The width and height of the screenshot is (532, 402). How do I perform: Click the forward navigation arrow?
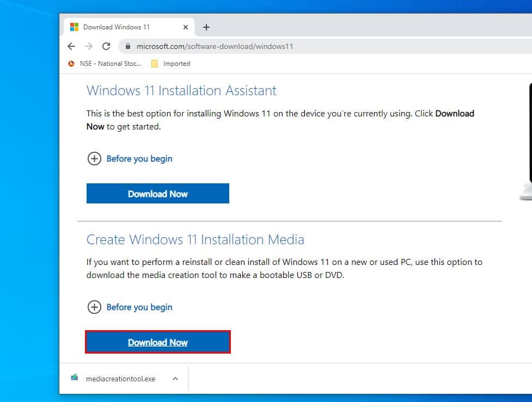point(89,46)
